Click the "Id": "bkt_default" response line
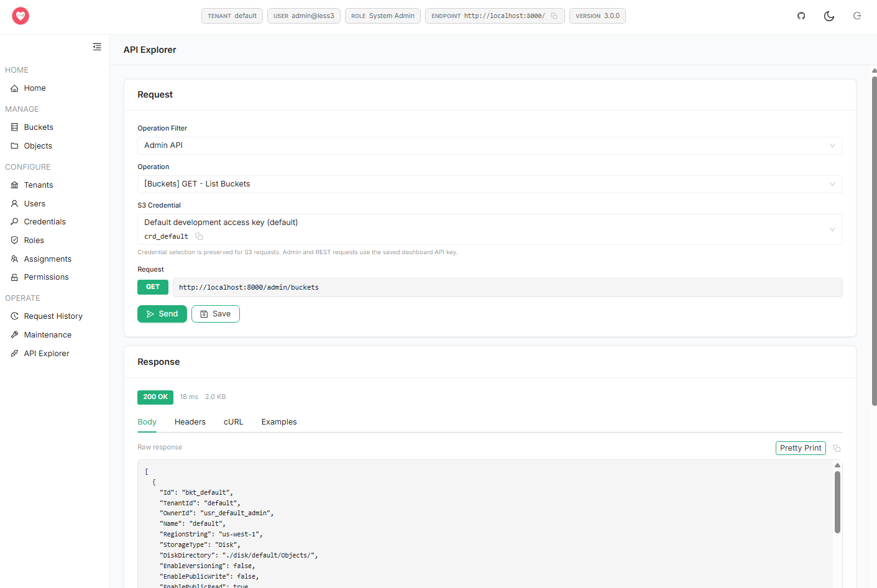877x588 pixels. [196, 493]
